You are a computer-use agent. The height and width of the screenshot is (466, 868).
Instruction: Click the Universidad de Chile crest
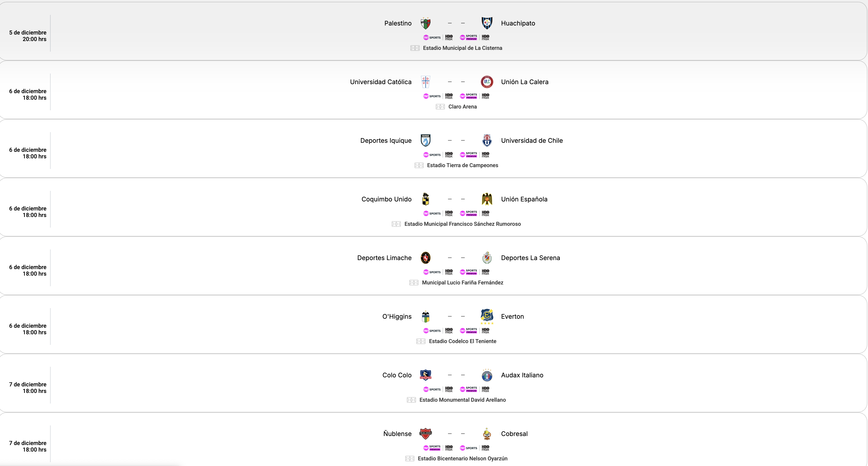coord(487,140)
